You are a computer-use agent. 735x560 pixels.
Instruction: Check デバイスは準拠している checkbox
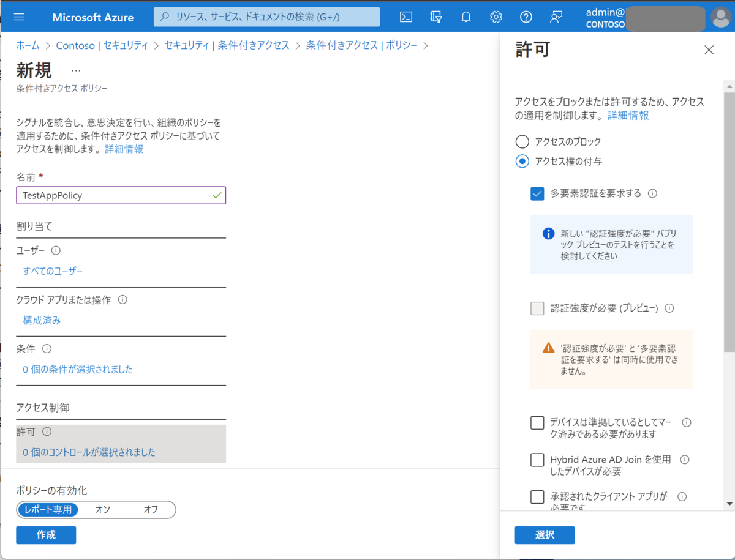point(537,423)
